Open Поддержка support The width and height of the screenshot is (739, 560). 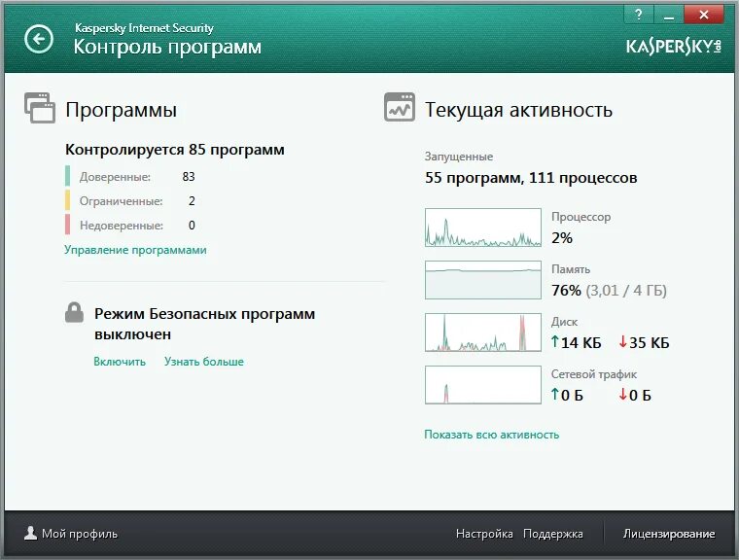point(553,534)
